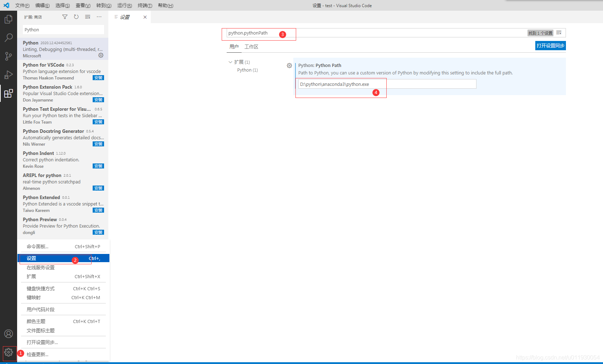The width and height of the screenshot is (603, 364).
Task: Select Python (1) in settings tree
Action: point(247,70)
